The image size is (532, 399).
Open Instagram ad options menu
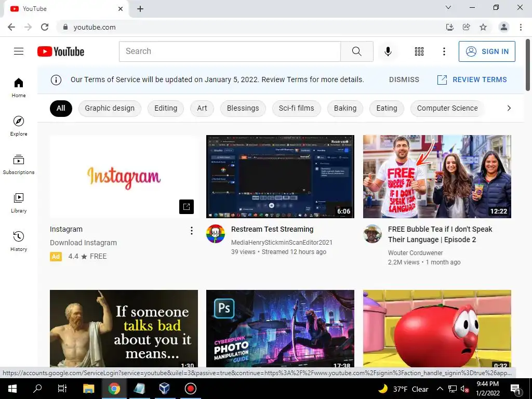(x=191, y=231)
